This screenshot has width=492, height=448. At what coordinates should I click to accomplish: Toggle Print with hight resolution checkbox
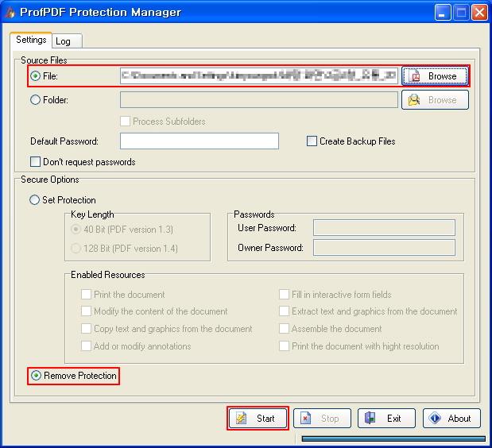point(284,346)
